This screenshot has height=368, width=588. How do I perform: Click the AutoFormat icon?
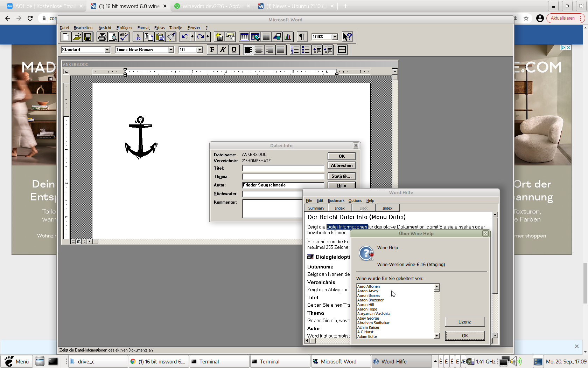click(x=219, y=37)
